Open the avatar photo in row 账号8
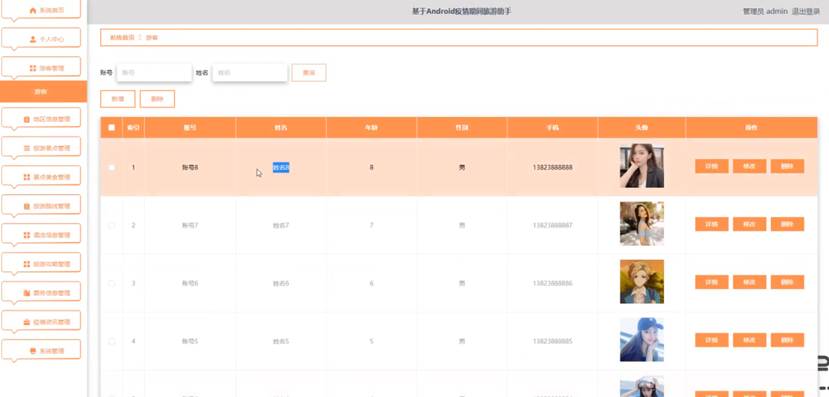 coord(642,166)
